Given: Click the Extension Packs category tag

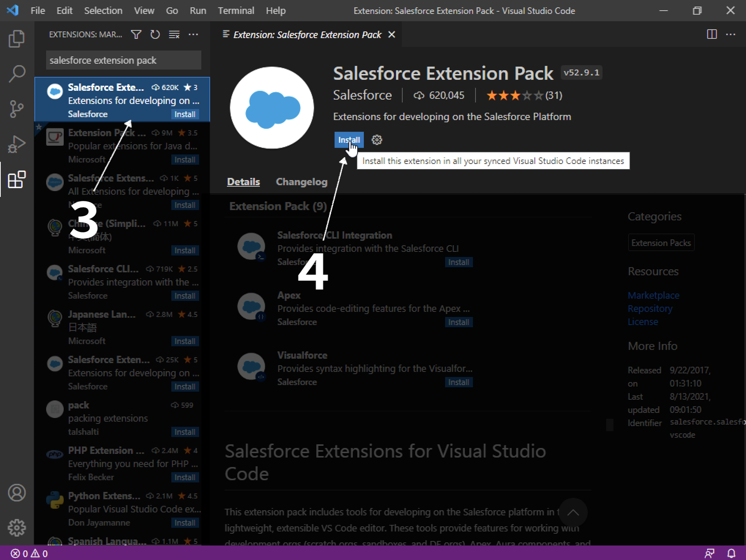Looking at the screenshot, I should 661,243.
